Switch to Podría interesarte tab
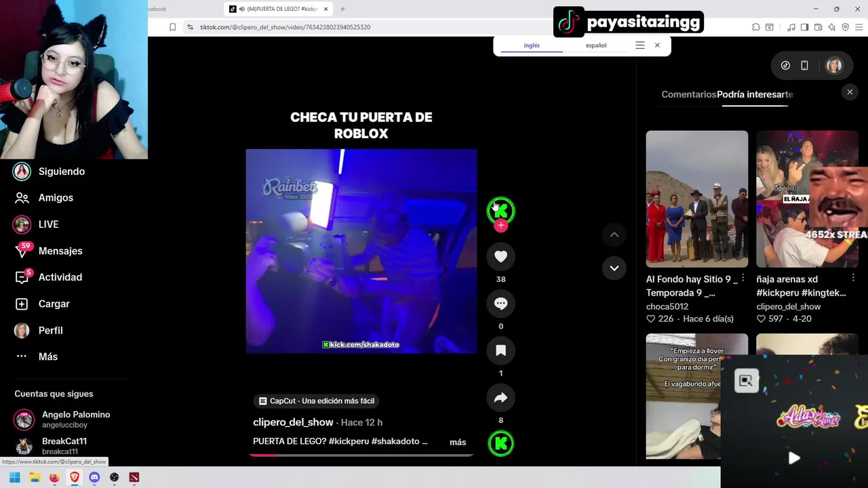Image resolution: width=868 pixels, height=488 pixels. click(755, 94)
